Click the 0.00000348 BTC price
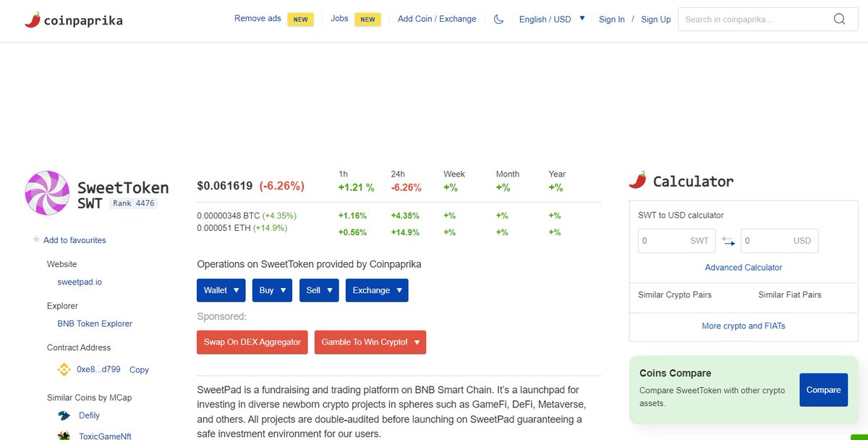The width and height of the screenshot is (868, 440). (x=229, y=216)
